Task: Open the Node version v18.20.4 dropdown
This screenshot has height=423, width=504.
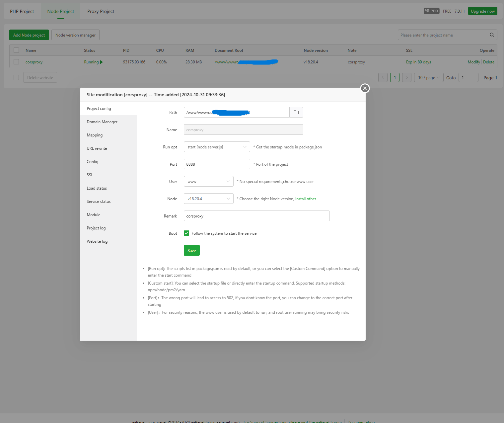Action: [208, 199]
